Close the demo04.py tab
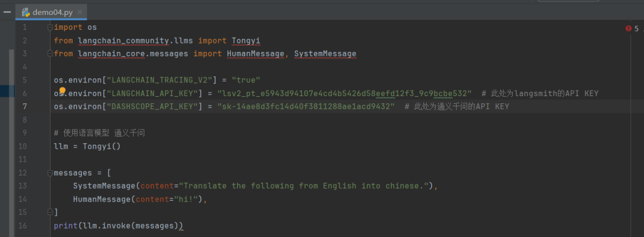The width and height of the screenshot is (644, 237). [79, 13]
